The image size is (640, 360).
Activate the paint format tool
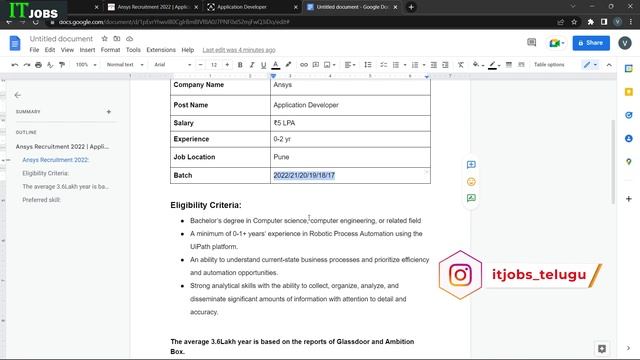[62, 64]
